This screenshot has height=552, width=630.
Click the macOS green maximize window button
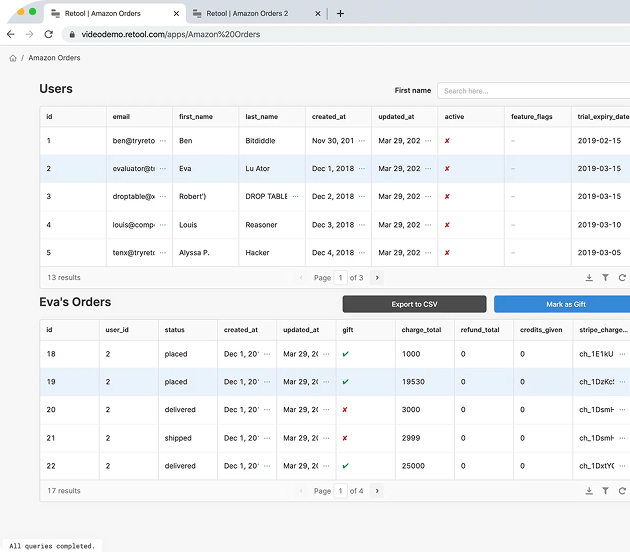(33, 12)
